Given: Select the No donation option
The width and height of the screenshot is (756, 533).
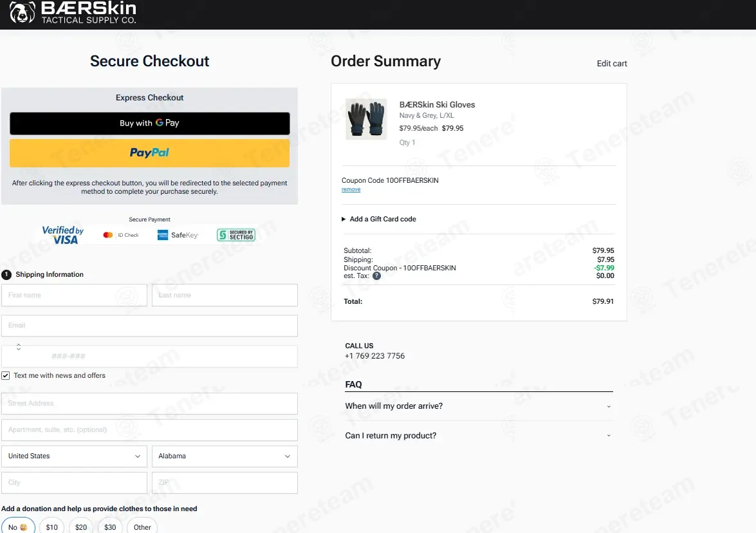Looking at the screenshot, I should (18, 527).
